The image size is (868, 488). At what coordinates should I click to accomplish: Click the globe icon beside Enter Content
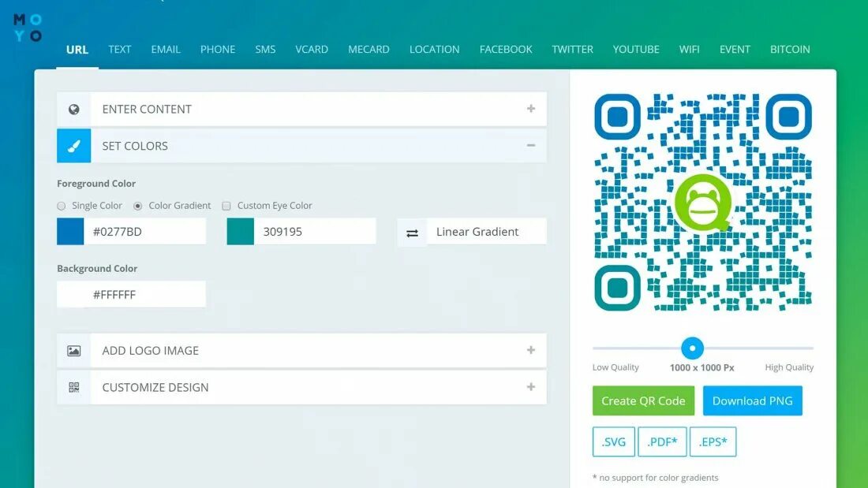pyautogui.click(x=73, y=109)
